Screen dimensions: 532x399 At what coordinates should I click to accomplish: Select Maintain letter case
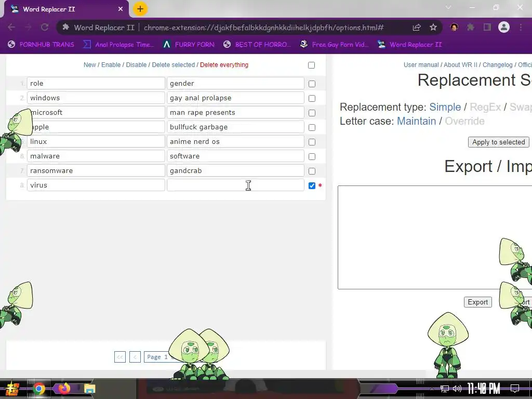[x=416, y=121]
